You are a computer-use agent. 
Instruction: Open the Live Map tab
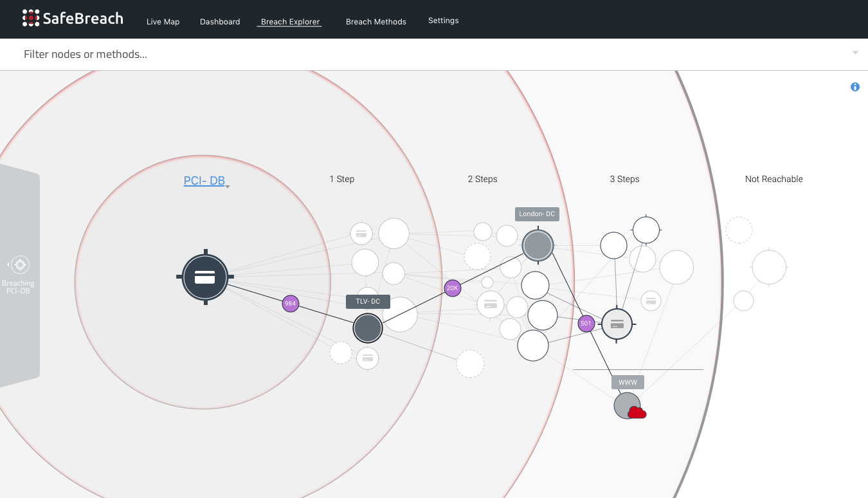pos(163,22)
